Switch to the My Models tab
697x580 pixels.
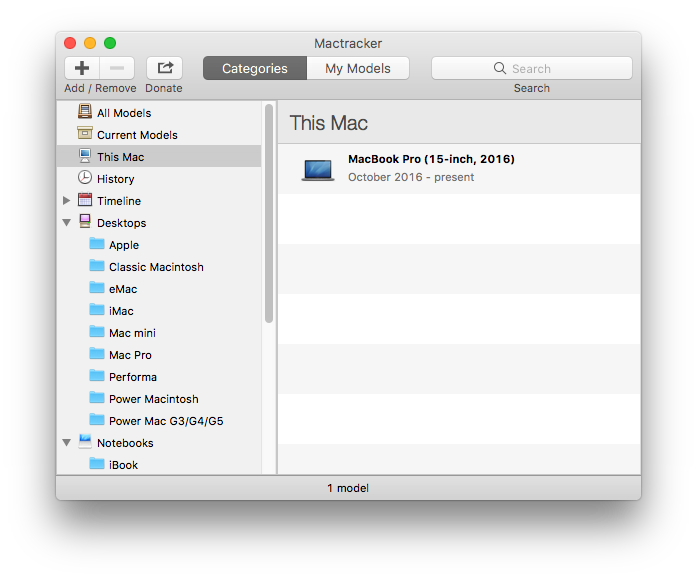357,68
